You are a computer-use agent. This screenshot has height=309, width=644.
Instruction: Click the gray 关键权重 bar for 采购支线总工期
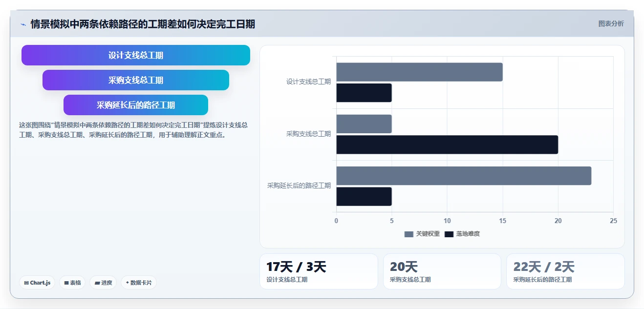(364, 124)
